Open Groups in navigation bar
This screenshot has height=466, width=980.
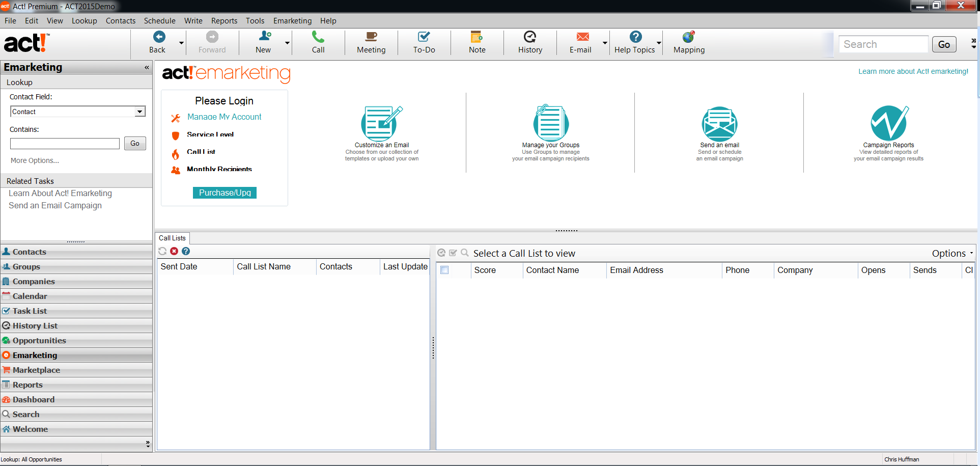[x=76, y=266]
